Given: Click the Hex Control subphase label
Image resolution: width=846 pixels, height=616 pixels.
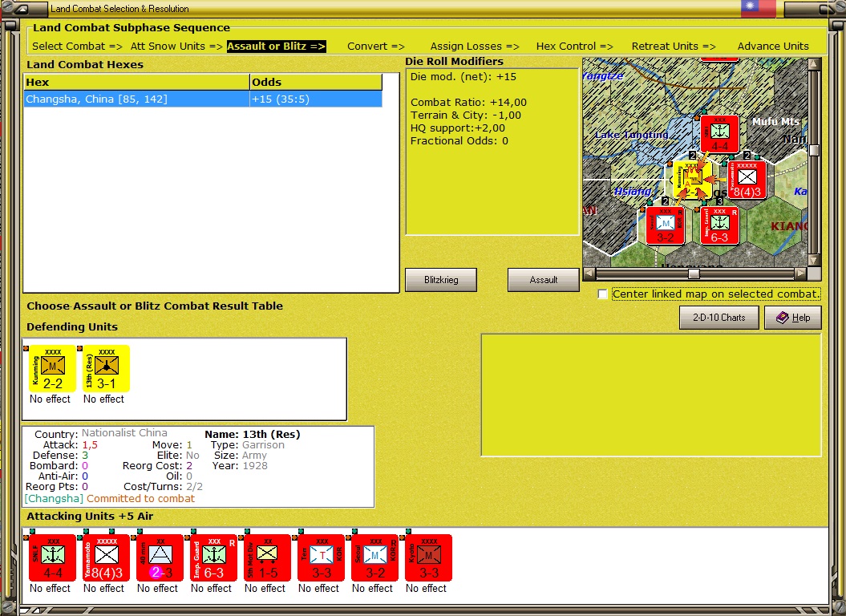Looking at the screenshot, I should coord(575,47).
